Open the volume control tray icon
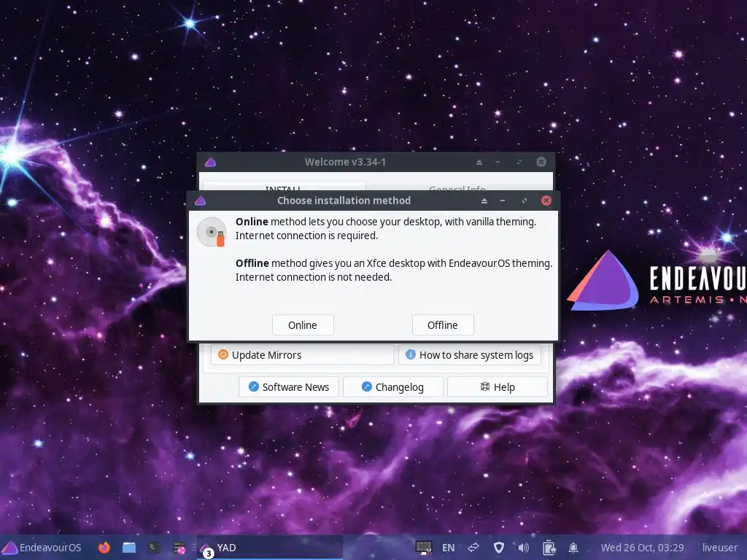Viewport: 747px width, 560px height. click(524, 548)
